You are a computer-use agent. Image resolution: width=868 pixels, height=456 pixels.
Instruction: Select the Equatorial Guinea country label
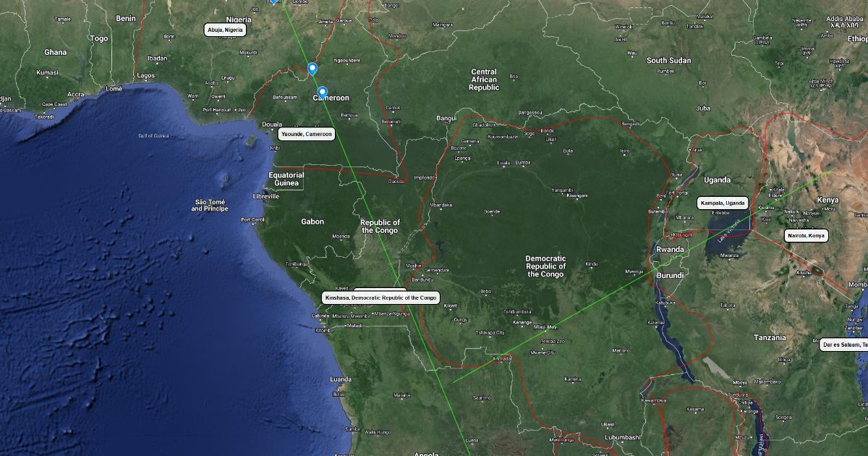pyautogui.click(x=286, y=179)
